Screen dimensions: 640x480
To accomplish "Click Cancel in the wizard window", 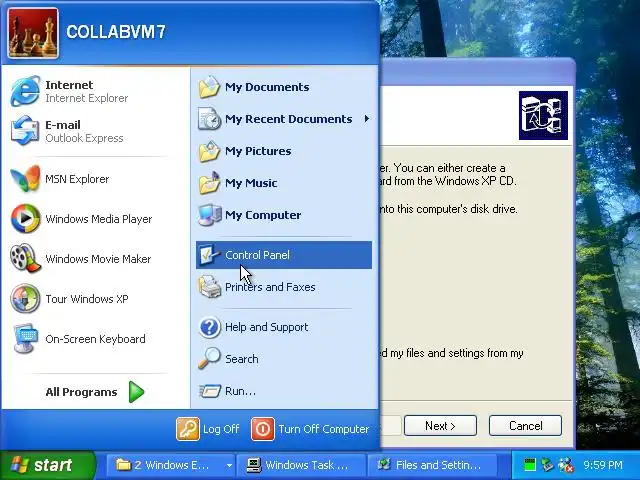I will click(525, 426).
